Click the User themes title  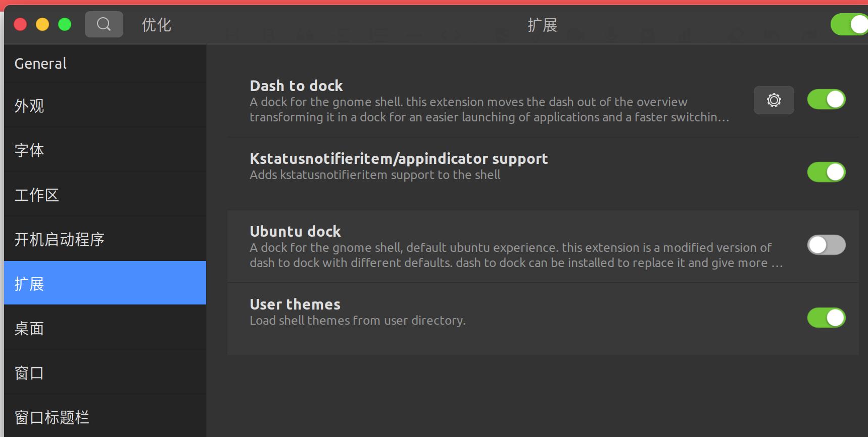(x=295, y=304)
